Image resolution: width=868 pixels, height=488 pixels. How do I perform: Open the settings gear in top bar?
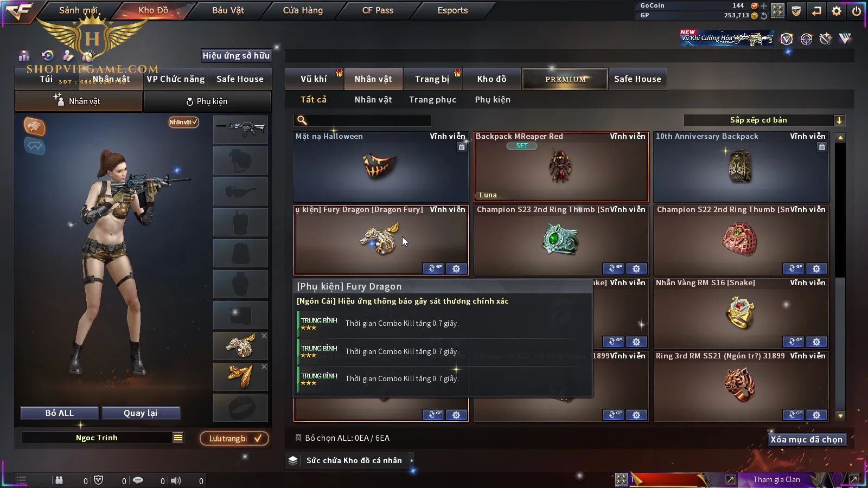coord(837,10)
